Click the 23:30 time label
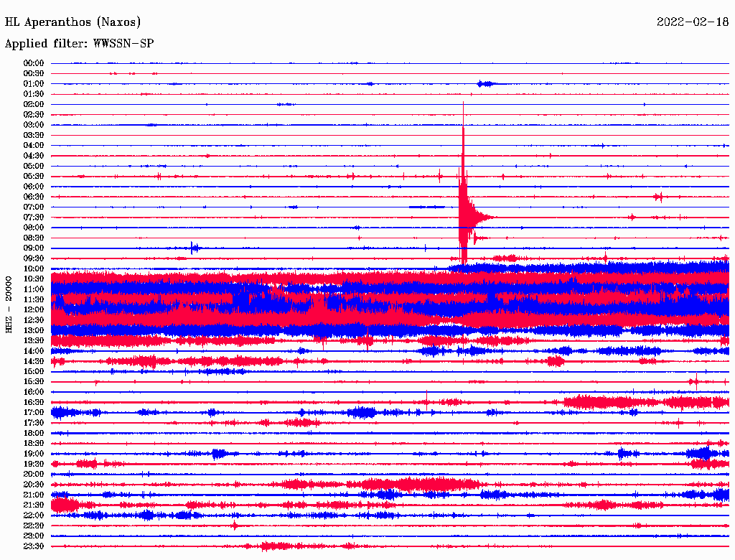 pos(34,546)
